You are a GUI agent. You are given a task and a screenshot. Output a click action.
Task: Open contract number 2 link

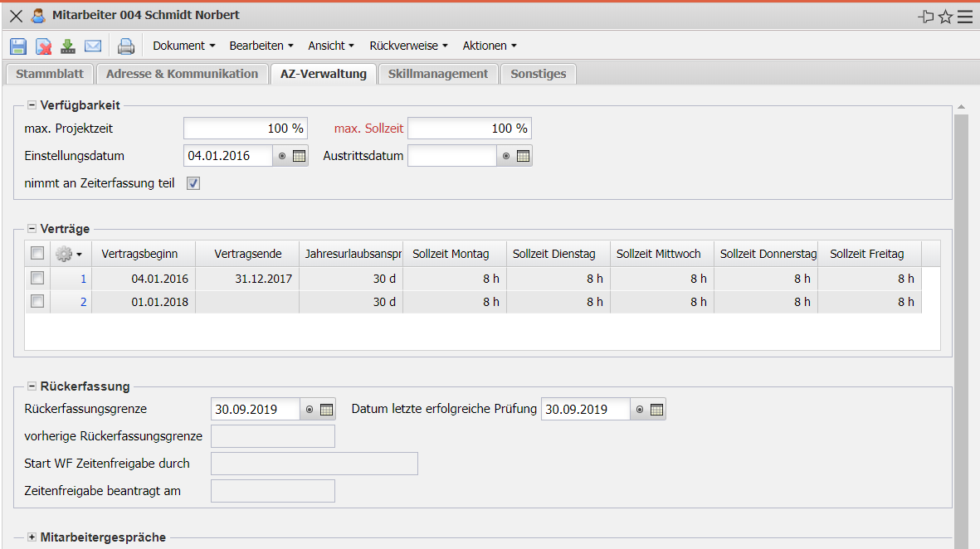[x=83, y=302]
